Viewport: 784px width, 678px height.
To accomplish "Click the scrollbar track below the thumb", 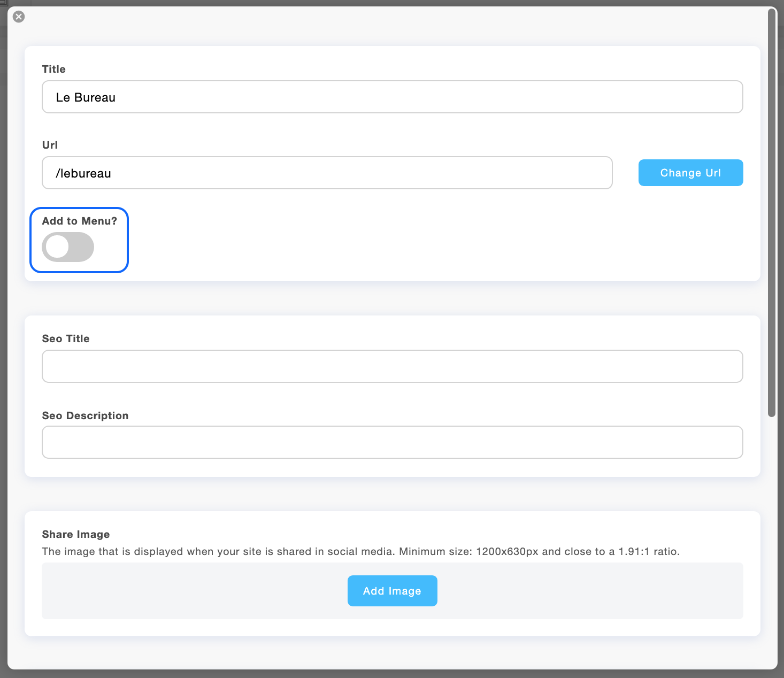I will click(x=771, y=535).
